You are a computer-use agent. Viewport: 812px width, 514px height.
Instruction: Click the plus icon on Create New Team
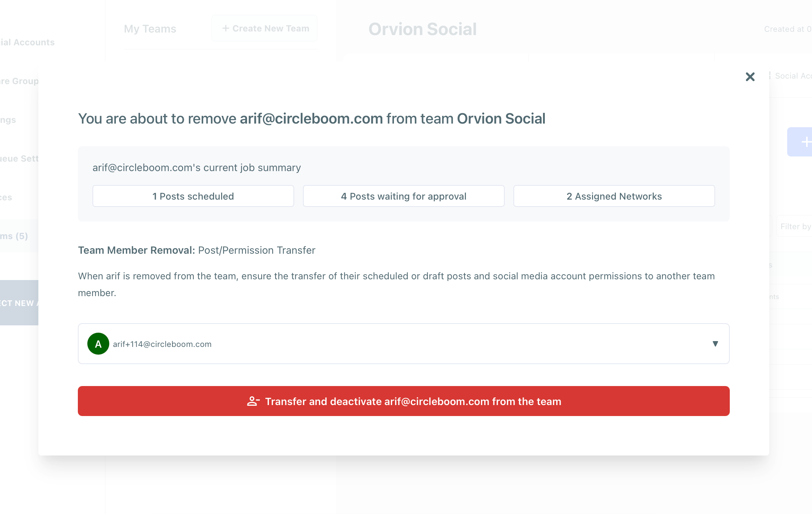pyautogui.click(x=225, y=29)
